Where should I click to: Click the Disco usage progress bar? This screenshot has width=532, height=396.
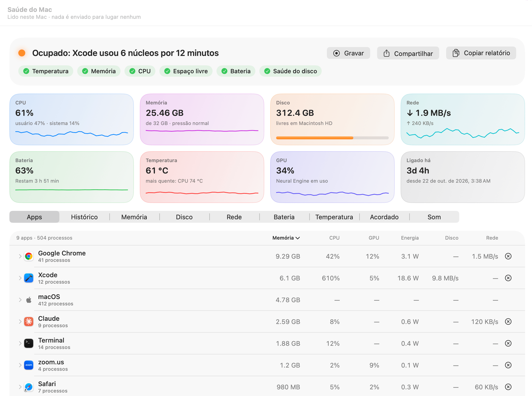[332, 138]
